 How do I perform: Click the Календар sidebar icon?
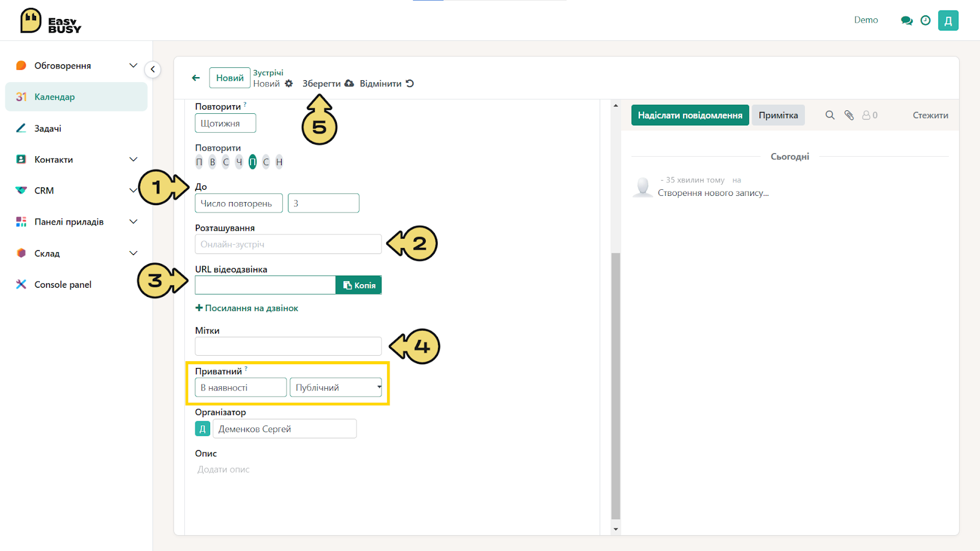click(21, 97)
